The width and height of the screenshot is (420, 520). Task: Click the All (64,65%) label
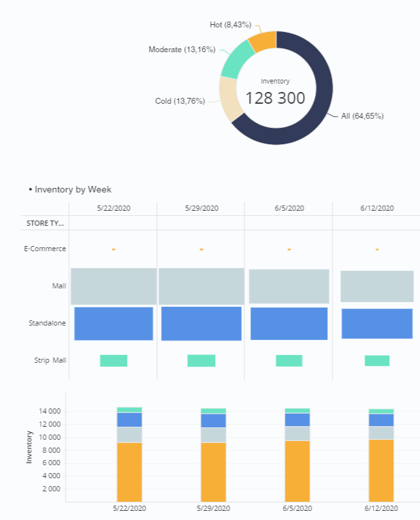362,116
